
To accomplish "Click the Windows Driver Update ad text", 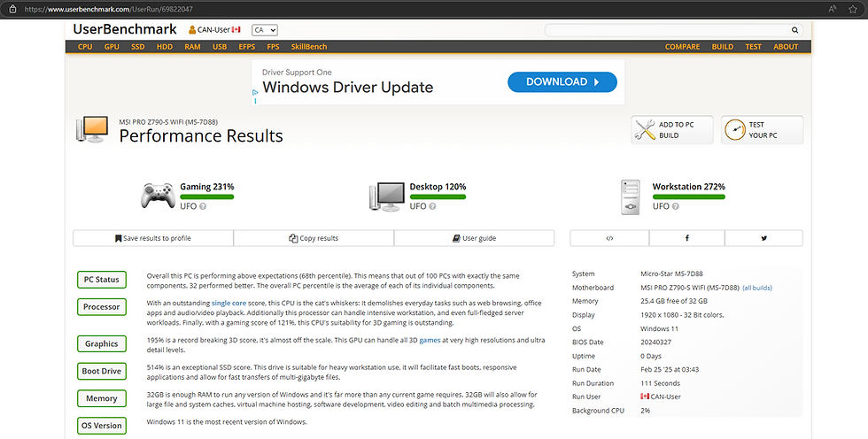I will 347,88.
